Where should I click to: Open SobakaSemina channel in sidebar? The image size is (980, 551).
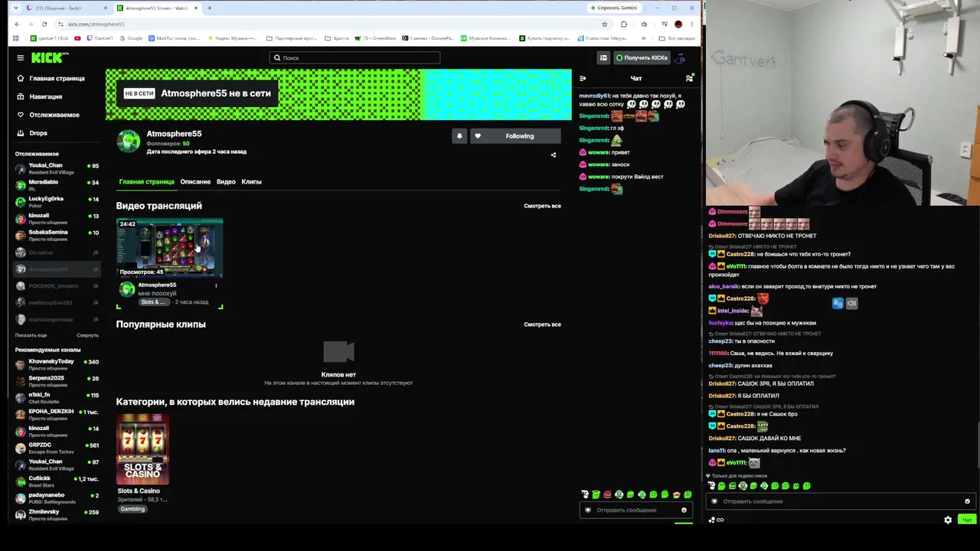tap(57, 236)
